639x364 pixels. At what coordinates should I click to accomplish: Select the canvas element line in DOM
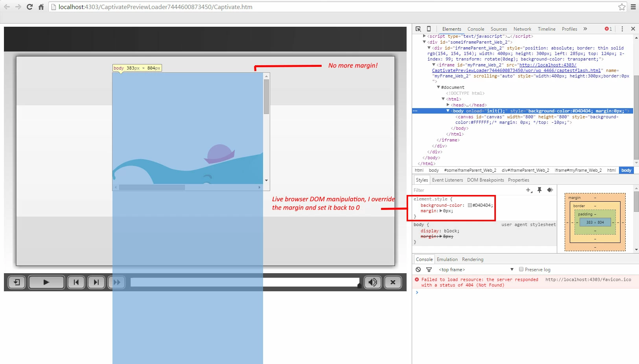coord(537,119)
